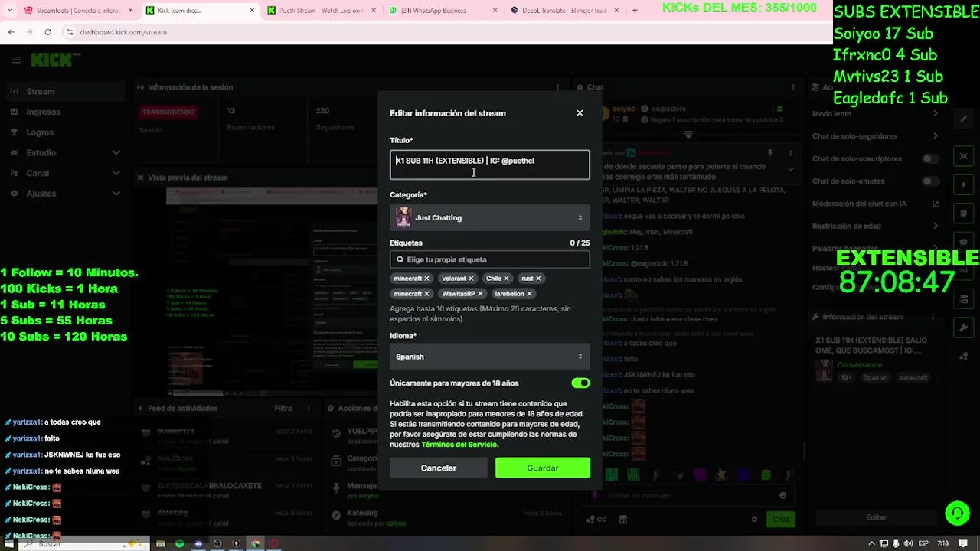Open a new browser tab
The height and width of the screenshot is (551, 980).
coord(635,11)
